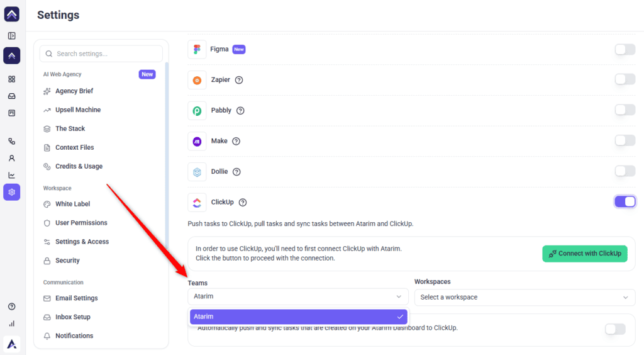Open help info icon next to Make
This screenshot has width=644, height=355.
(236, 142)
